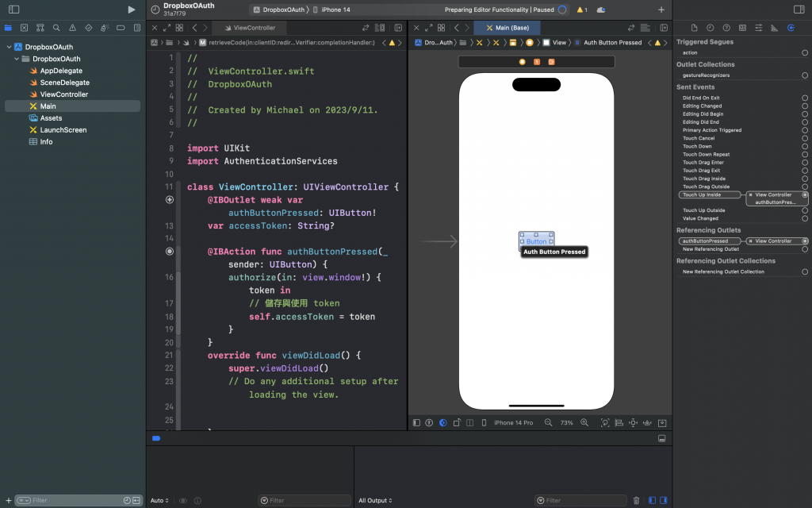
Task: Open the Connections inspector
Action: click(791, 28)
